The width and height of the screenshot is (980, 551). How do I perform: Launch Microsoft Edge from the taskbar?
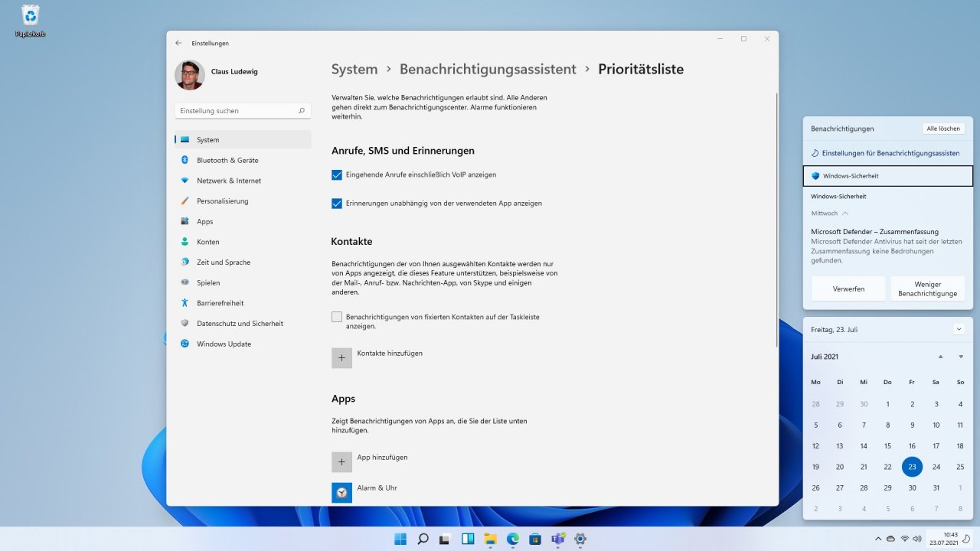[x=513, y=539]
